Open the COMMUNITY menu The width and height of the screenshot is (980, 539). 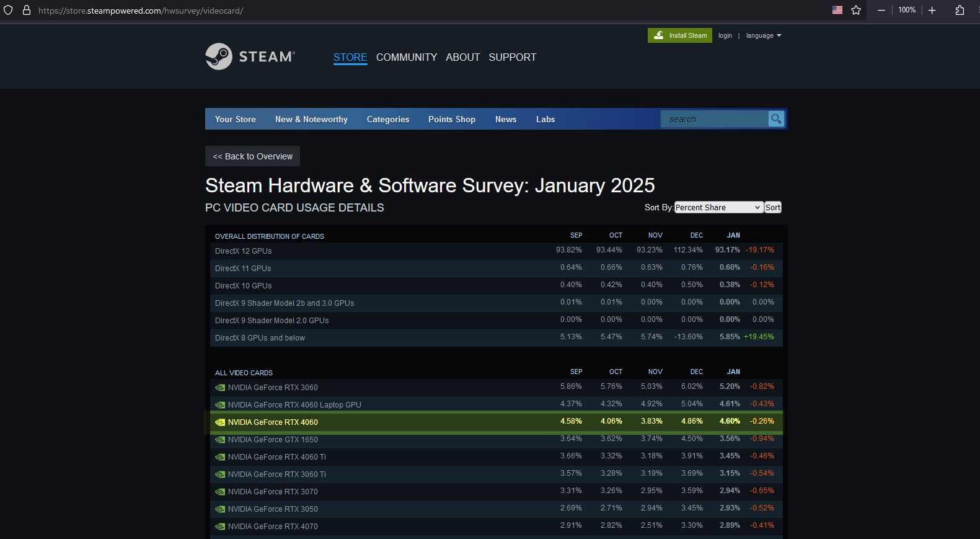tap(407, 57)
